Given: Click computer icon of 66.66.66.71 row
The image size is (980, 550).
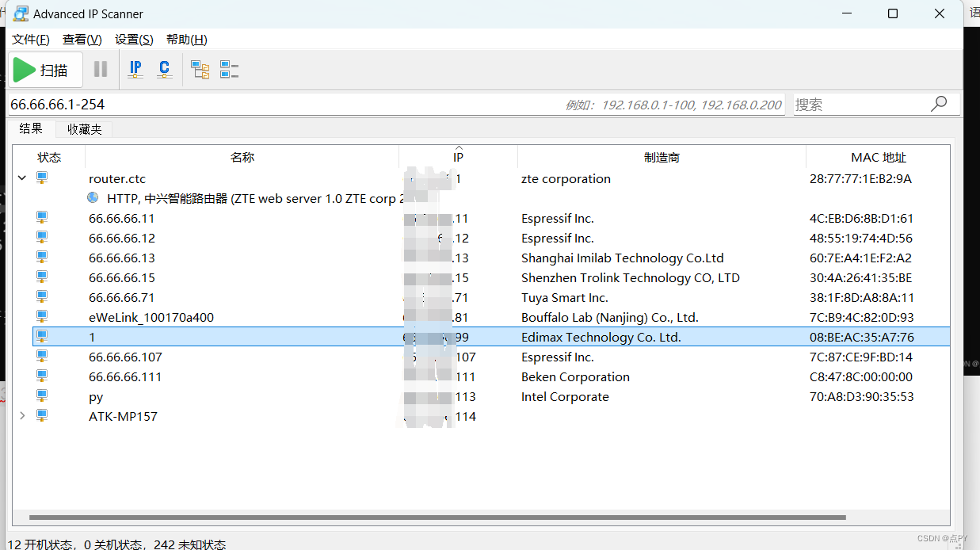Looking at the screenshot, I should [x=42, y=297].
